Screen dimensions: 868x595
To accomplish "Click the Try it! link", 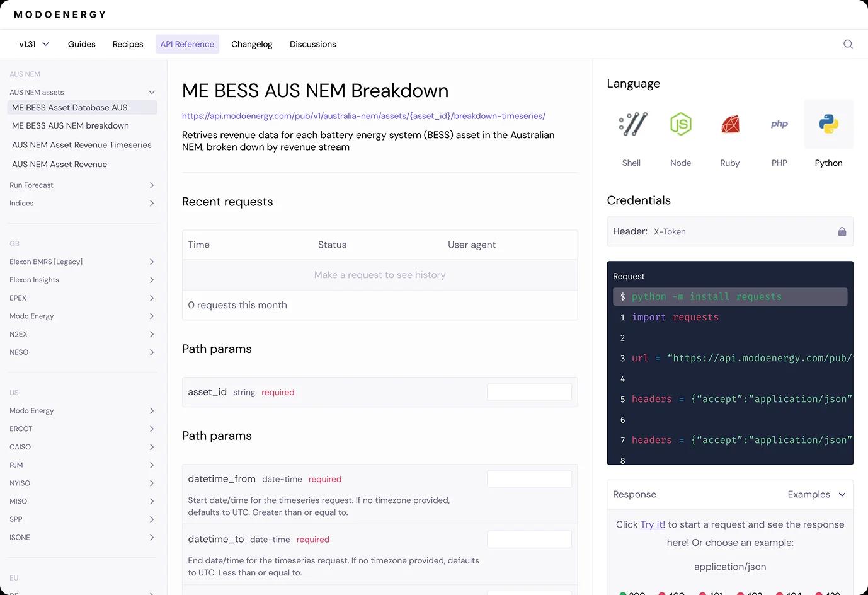I will [653, 524].
